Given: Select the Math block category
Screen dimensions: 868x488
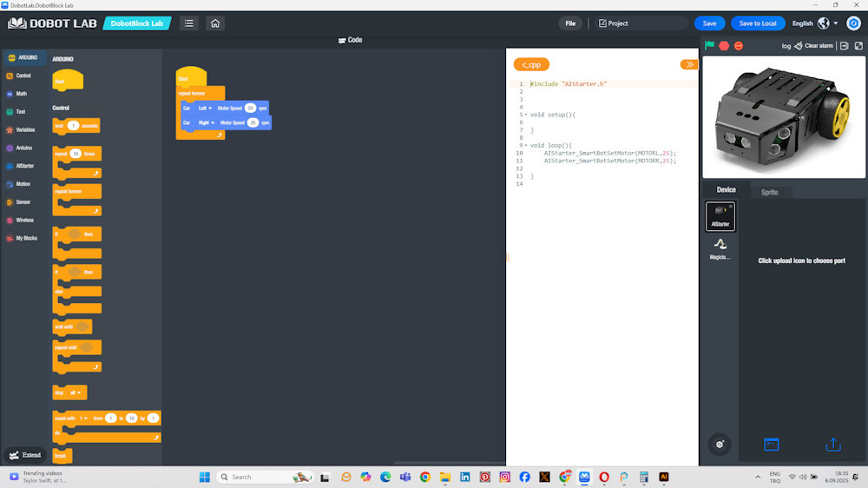Looking at the screenshot, I should [16, 94].
